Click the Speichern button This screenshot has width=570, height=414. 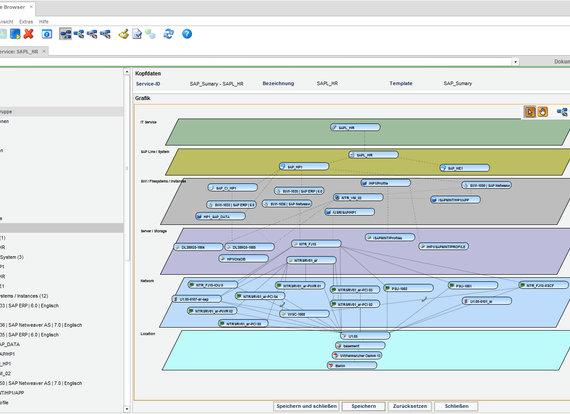coord(364,406)
